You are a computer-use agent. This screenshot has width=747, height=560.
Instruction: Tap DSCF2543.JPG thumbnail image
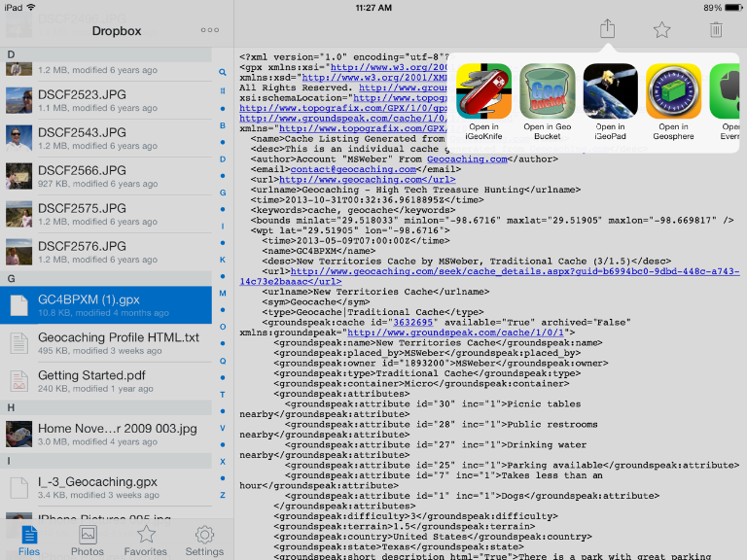coord(19,138)
